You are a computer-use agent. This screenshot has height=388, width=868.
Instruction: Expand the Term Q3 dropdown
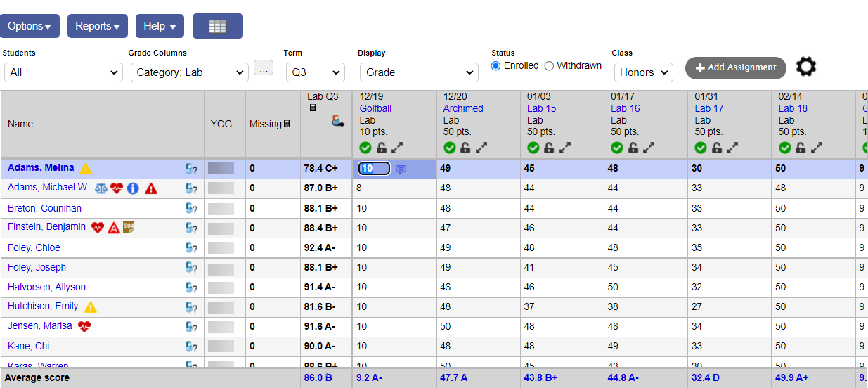tap(315, 72)
